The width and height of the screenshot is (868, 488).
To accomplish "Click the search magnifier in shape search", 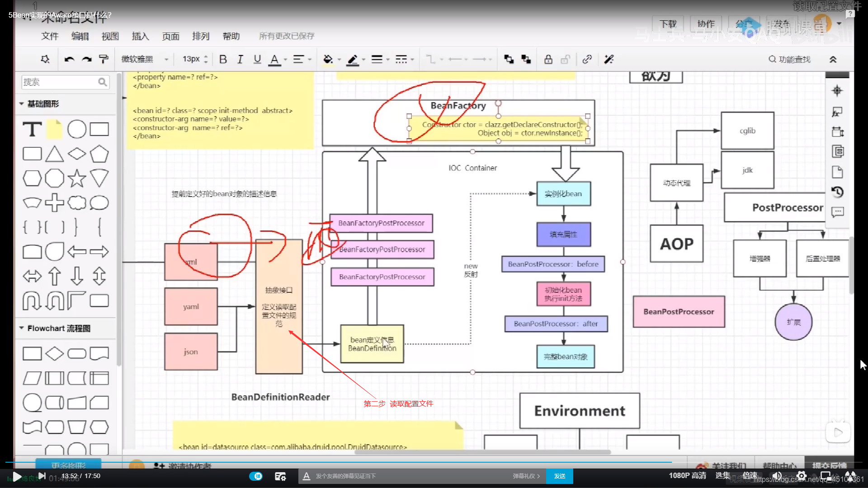I will click(103, 82).
